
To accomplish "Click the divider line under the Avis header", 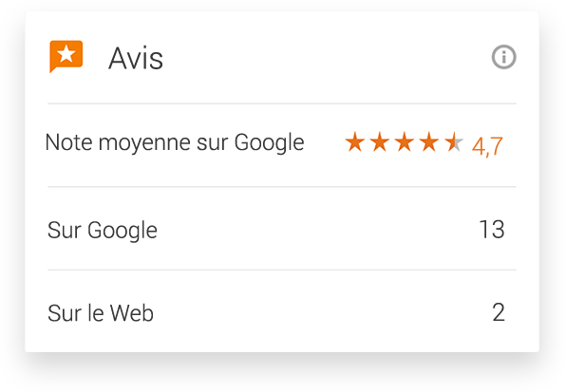I will [x=282, y=103].
